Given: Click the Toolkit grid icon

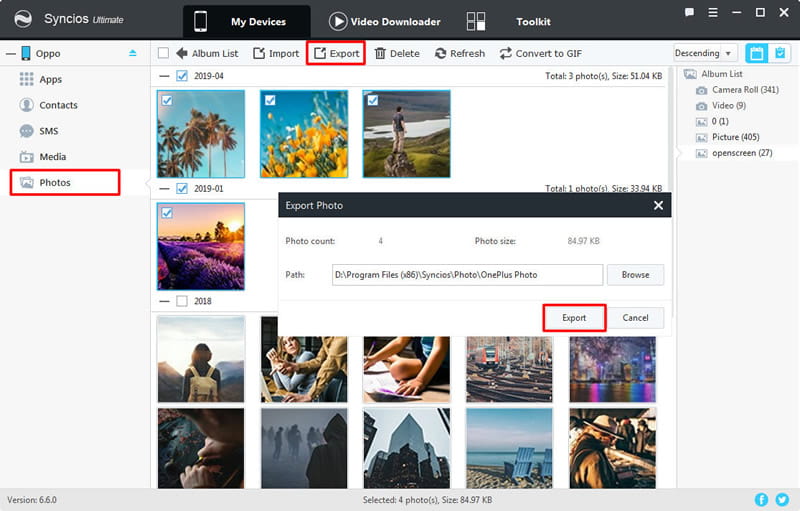Looking at the screenshot, I should pyautogui.click(x=476, y=21).
